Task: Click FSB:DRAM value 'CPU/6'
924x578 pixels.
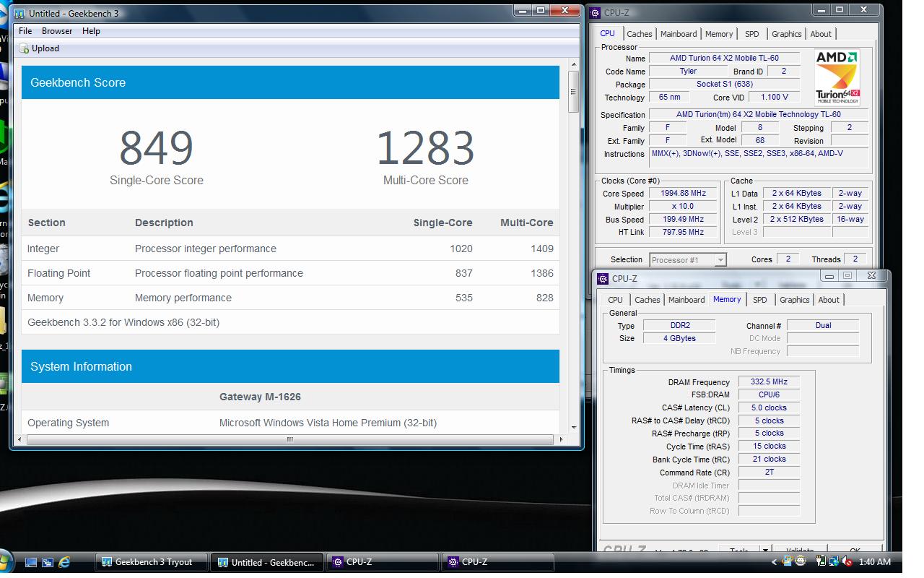Action: pyautogui.click(x=769, y=394)
